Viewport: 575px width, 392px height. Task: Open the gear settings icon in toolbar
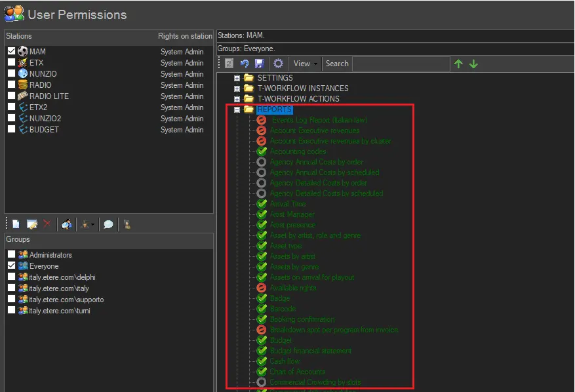278,64
